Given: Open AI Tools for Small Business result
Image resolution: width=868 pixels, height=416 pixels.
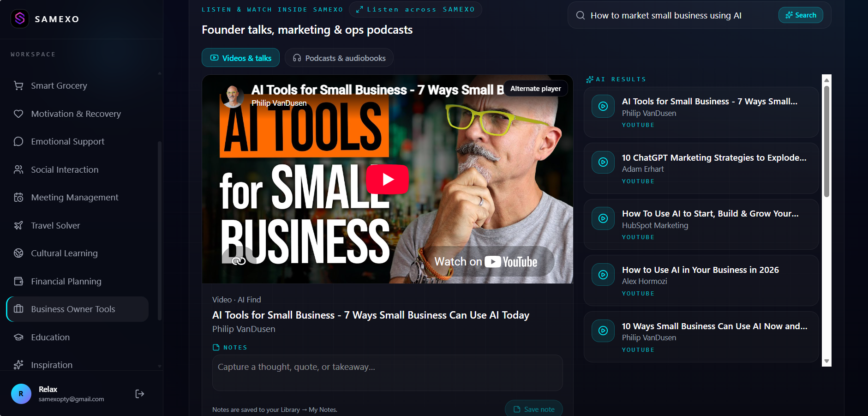Looking at the screenshot, I should coord(701,112).
